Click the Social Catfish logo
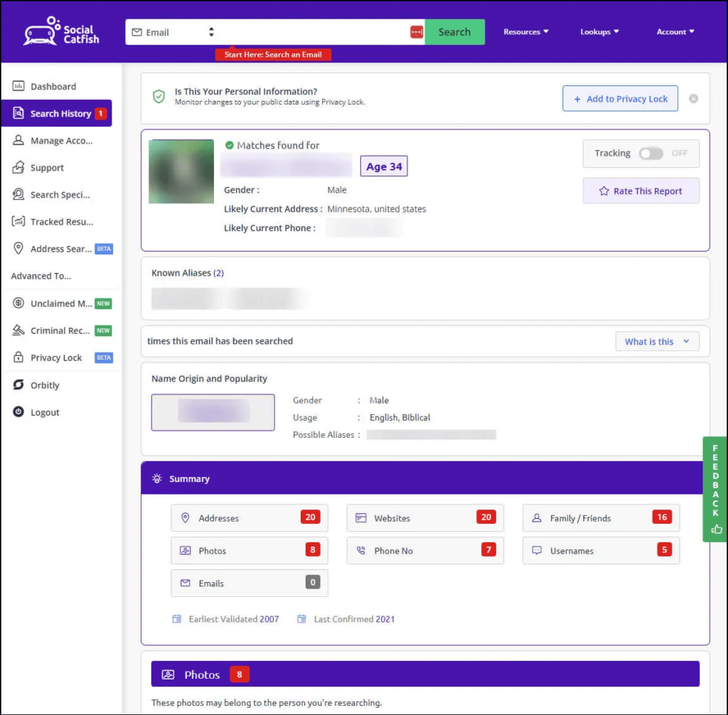 61,31
